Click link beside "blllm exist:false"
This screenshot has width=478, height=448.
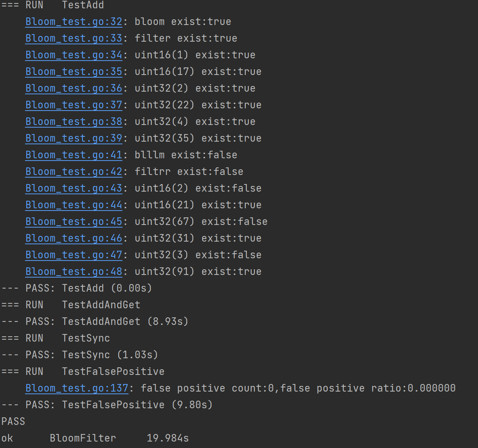[x=74, y=155]
